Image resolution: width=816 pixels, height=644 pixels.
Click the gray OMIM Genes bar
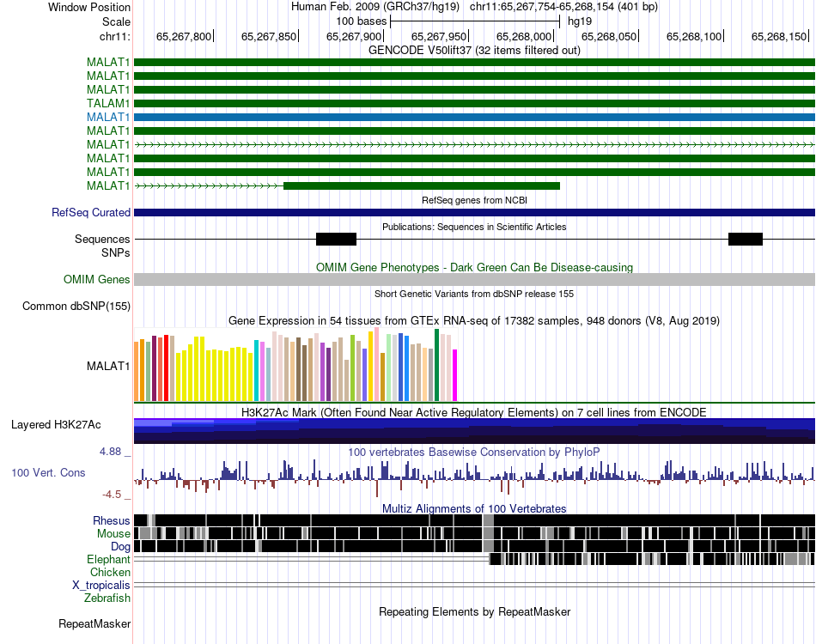pyautogui.click(x=475, y=279)
